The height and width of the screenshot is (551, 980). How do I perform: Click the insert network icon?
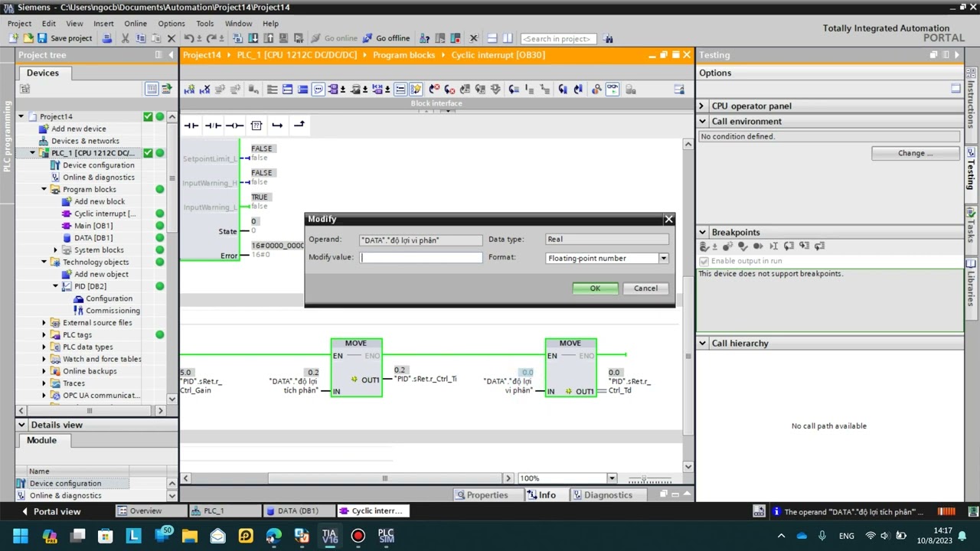click(x=189, y=90)
